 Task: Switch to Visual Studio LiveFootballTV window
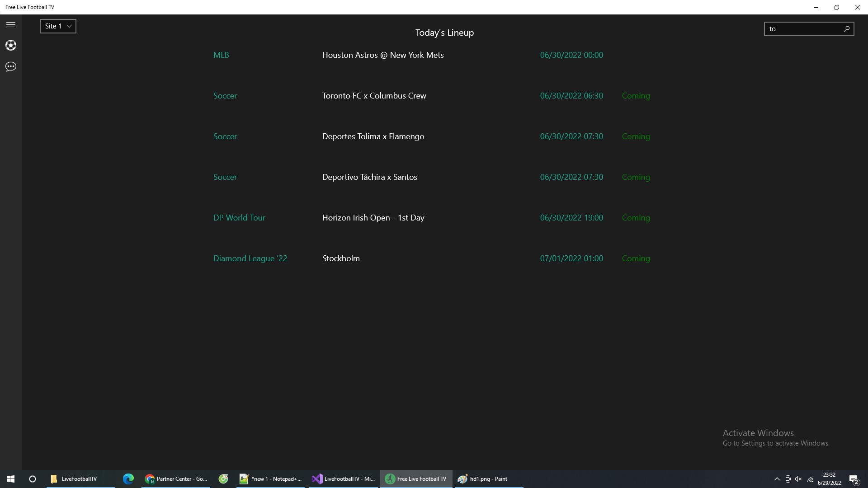click(344, 479)
